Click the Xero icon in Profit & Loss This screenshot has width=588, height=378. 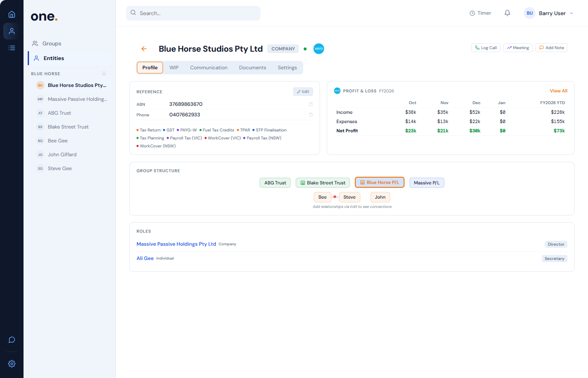pos(337,91)
